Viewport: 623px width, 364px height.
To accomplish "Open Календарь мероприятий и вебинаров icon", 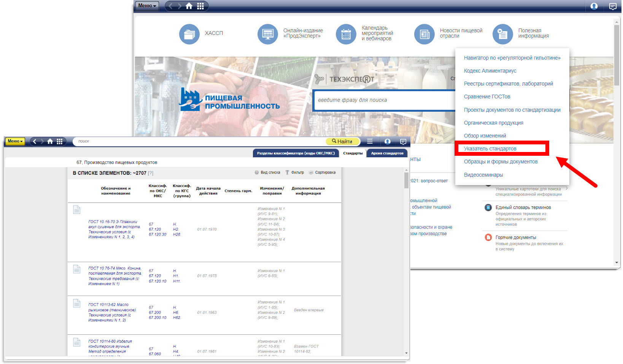I will click(346, 34).
